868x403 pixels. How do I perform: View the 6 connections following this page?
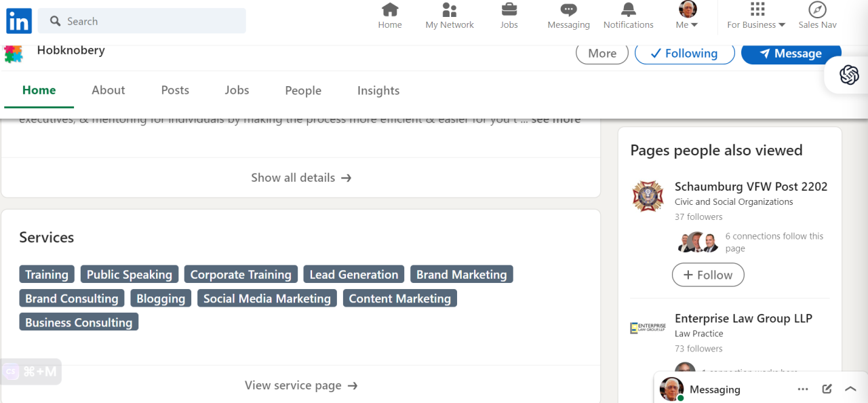774,242
